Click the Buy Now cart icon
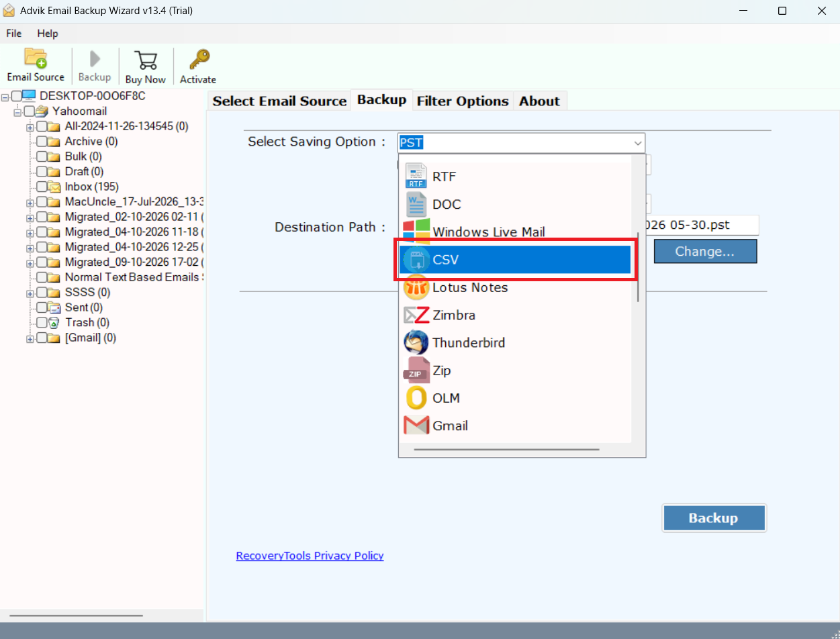840x639 pixels. coord(145,60)
